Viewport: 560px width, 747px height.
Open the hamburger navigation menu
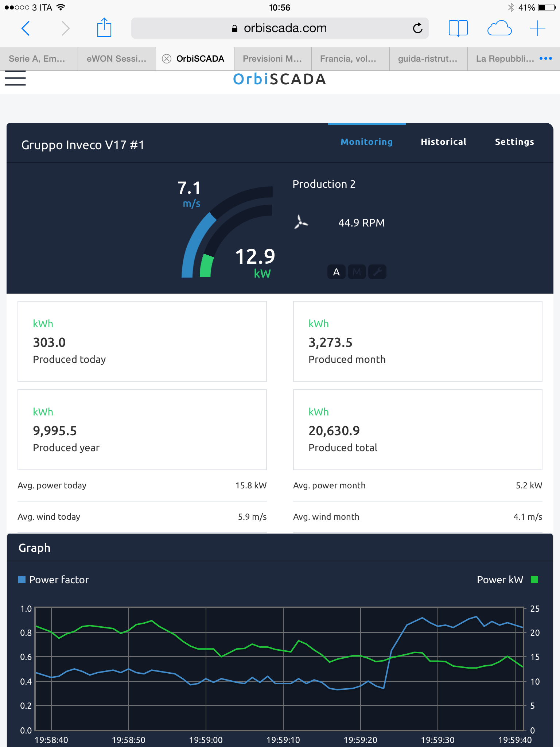pyautogui.click(x=15, y=78)
